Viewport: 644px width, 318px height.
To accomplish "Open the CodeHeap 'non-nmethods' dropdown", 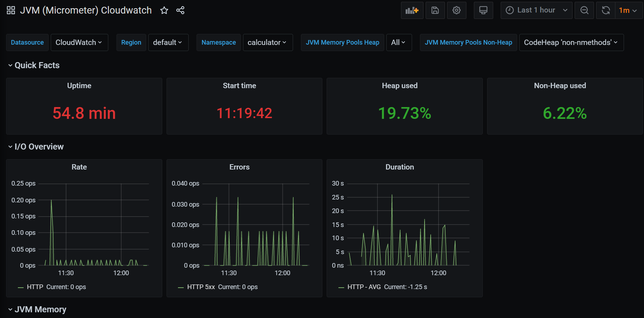I will click(571, 42).
